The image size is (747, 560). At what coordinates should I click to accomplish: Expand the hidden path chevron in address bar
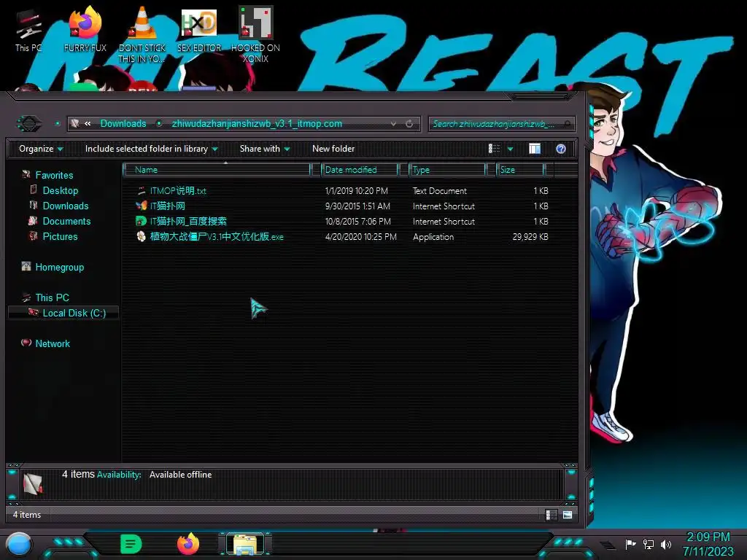click(88, 123)
